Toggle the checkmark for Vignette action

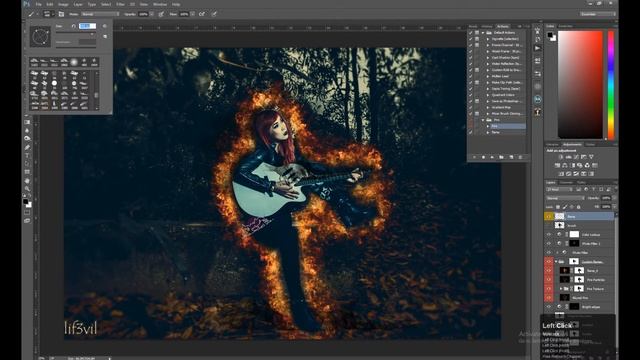coord(471,39)
